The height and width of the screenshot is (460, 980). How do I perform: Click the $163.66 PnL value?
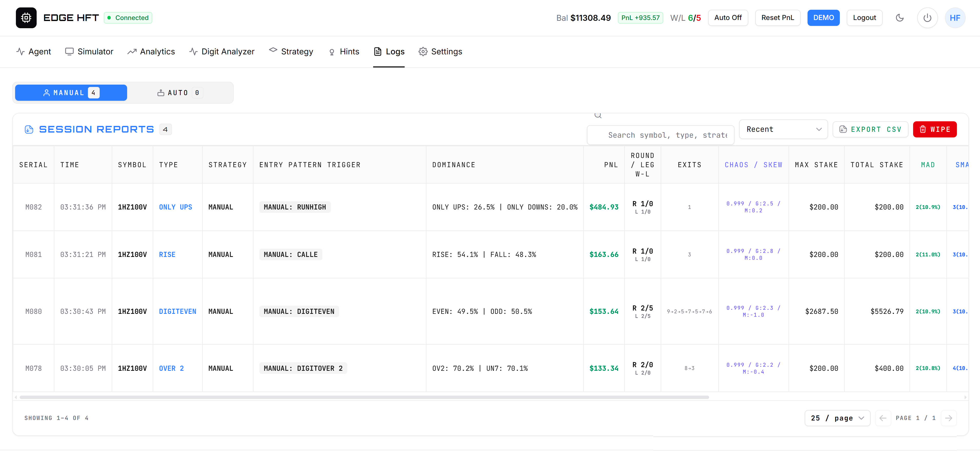tap(604, 255)
